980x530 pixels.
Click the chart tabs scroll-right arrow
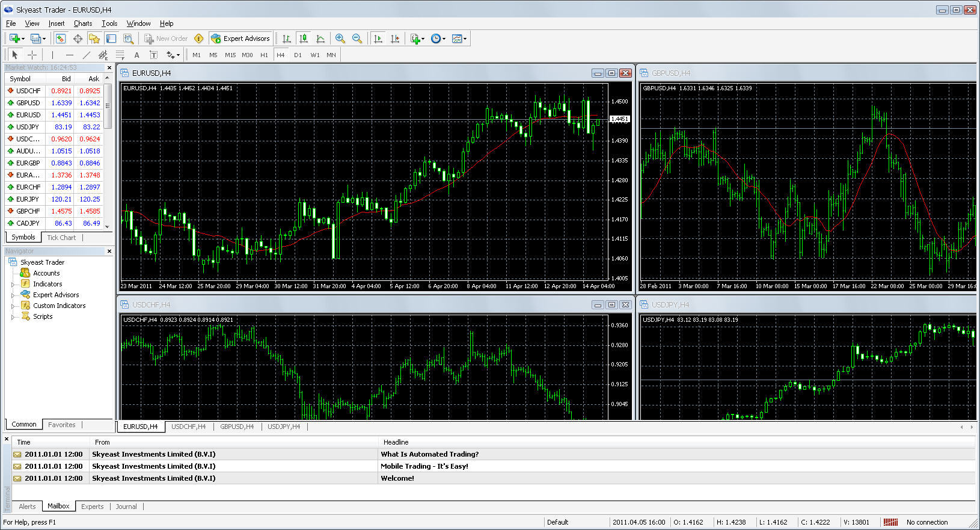(x=972, y=427)
